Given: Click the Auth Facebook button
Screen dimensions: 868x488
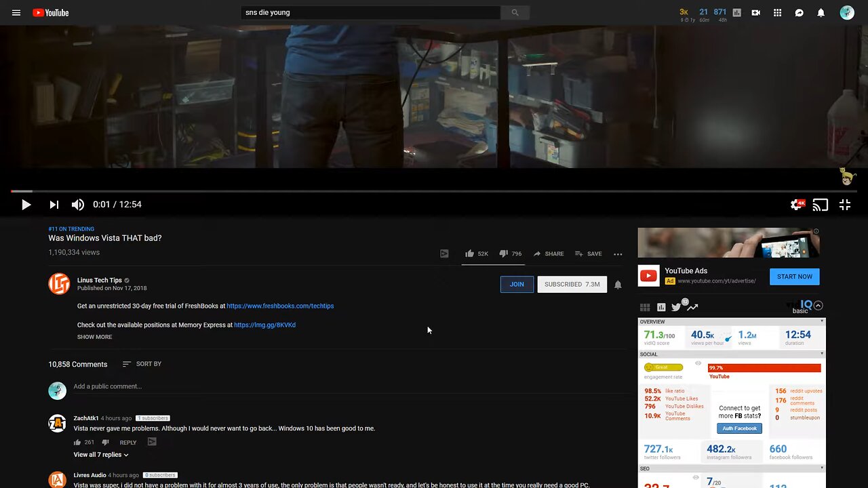Looking at the screenshot, I should 739,428.
